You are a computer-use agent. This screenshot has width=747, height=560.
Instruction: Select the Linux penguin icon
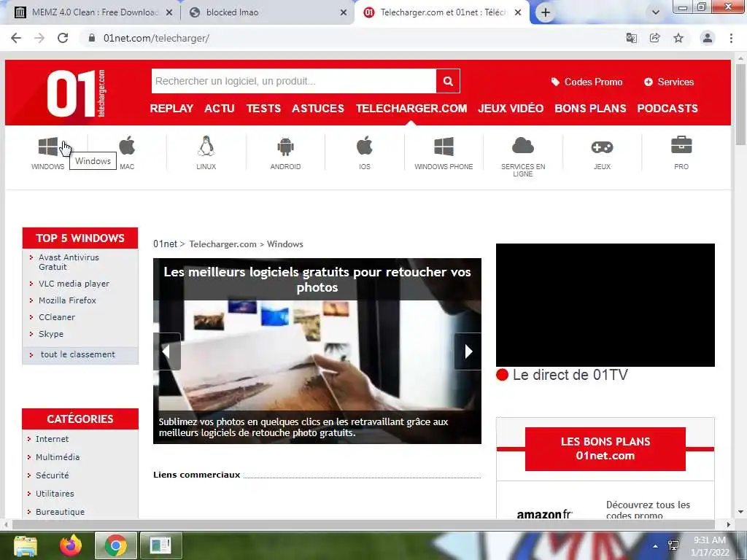(x=206, y=146)
